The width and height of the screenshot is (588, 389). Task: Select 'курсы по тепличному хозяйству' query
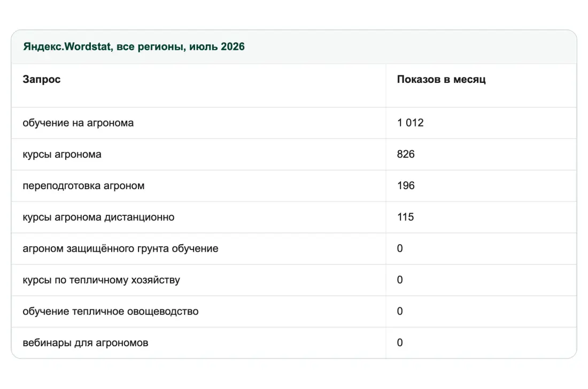coord(101,281)
